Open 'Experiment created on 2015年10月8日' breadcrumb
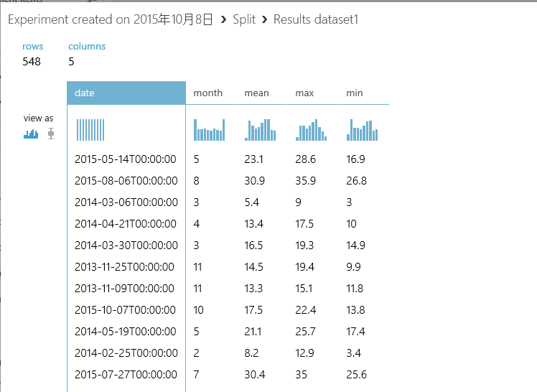Image resolution: width=537 pixels, height=392 pixels. pos(111,19)
